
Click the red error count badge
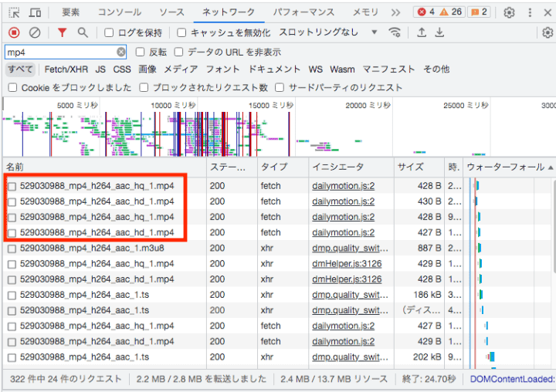[425, 12]
